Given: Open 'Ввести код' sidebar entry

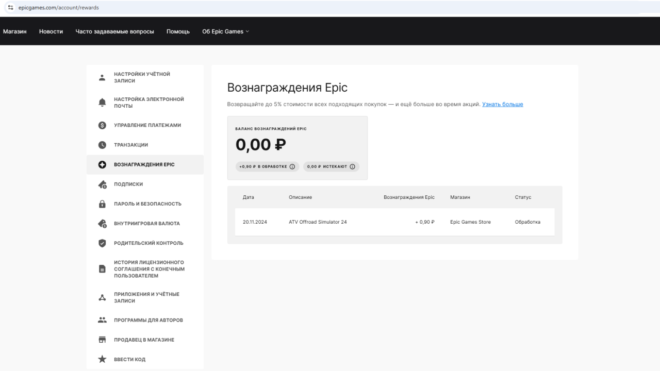Looking at the screenshot, I should coord(145,359).
